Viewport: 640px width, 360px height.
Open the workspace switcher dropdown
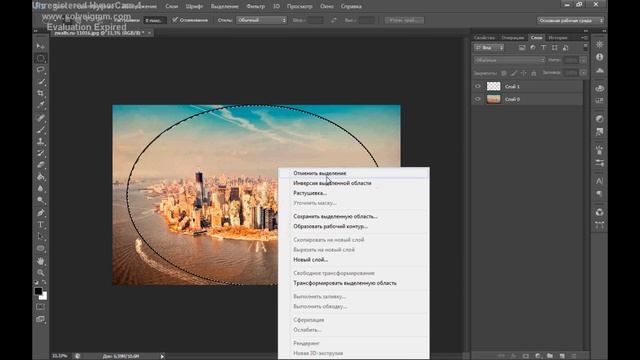570,20
